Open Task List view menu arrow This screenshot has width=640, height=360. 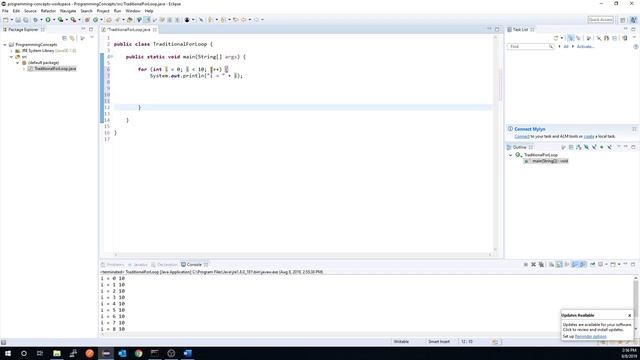click(x=634, y=38)
